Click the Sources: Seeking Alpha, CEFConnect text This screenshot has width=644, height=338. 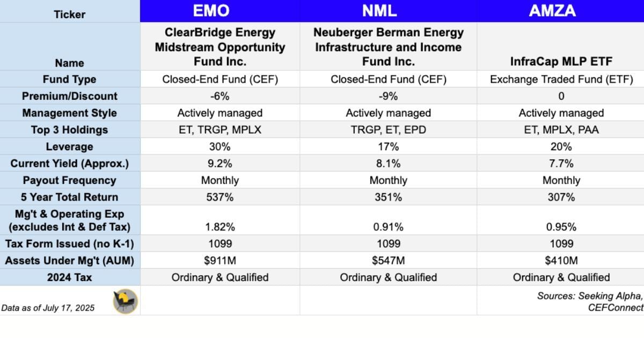589,302
